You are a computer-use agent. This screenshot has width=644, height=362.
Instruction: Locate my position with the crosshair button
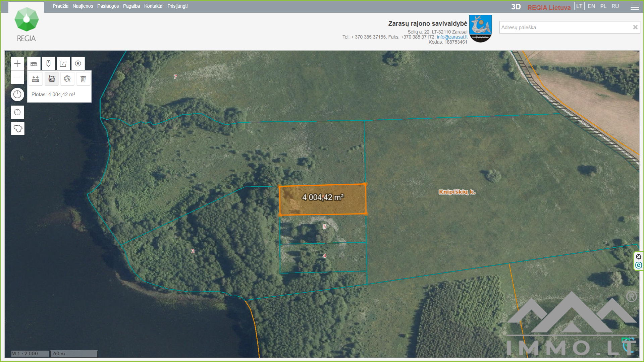coord(17,112)
